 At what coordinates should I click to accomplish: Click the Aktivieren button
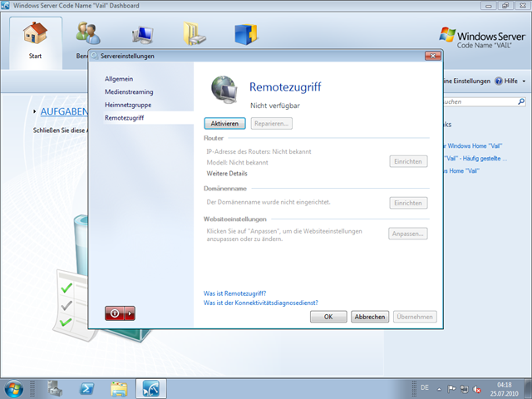[224, 124]
